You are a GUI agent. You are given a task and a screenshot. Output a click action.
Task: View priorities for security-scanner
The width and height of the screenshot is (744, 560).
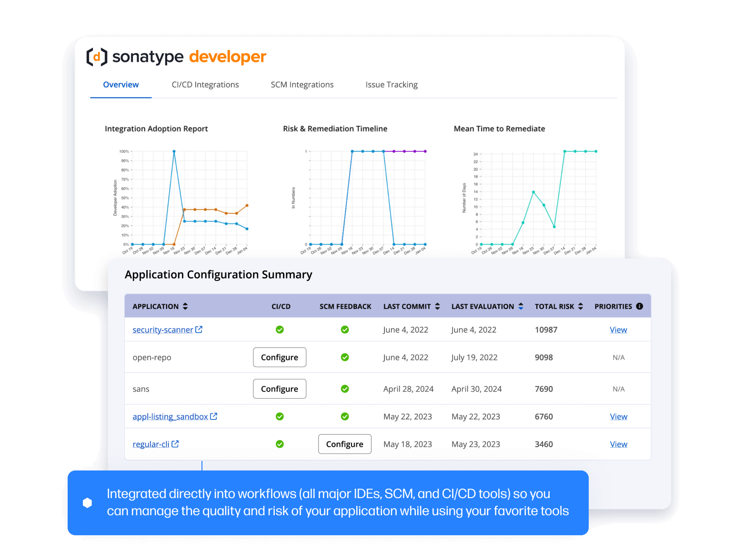tap(618, 330)
